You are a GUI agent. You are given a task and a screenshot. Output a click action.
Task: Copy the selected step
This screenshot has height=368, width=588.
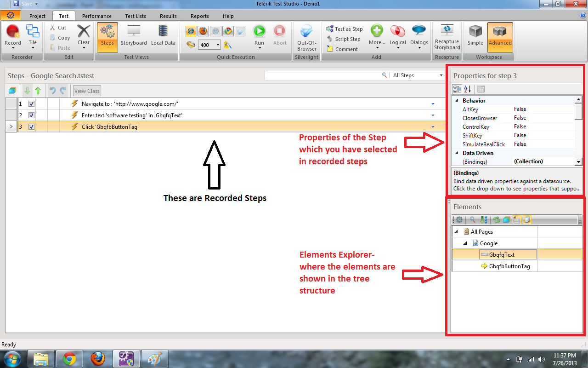[60, 38]
